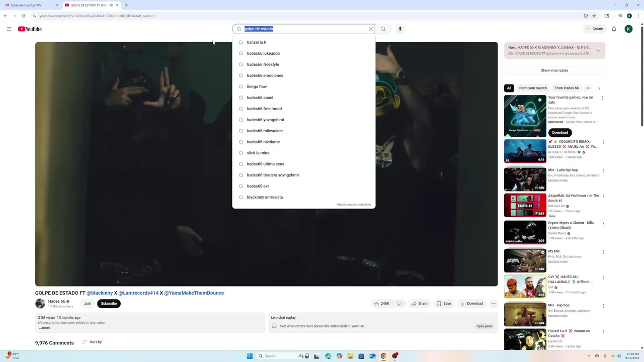The image size is (644, 362).
Task: Select the 'From your search' chip
Action: click(x=533, y=88)
